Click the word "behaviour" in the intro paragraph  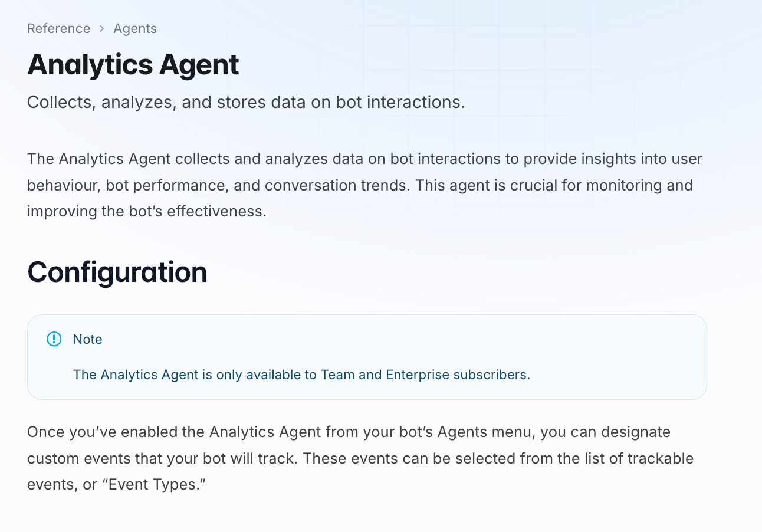point(62,185)
